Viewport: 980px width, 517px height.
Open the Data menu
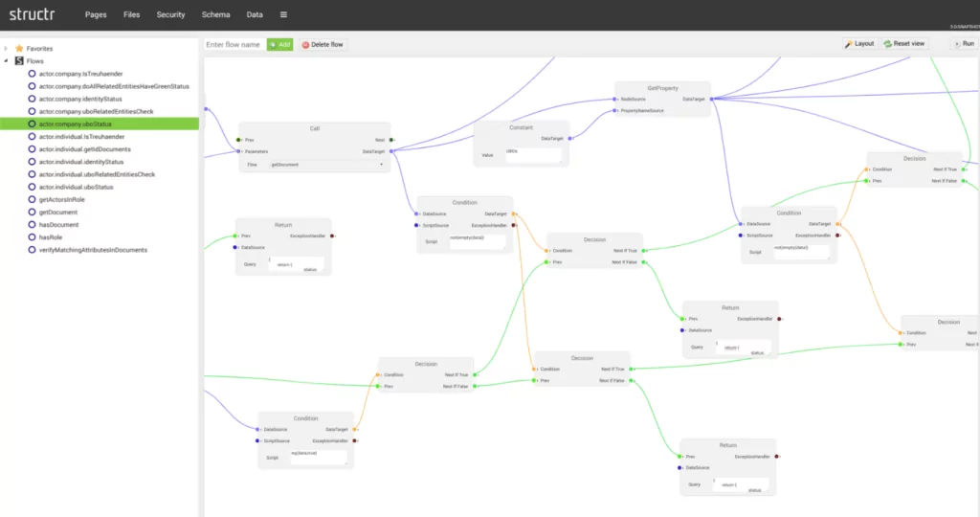[255, 14]
